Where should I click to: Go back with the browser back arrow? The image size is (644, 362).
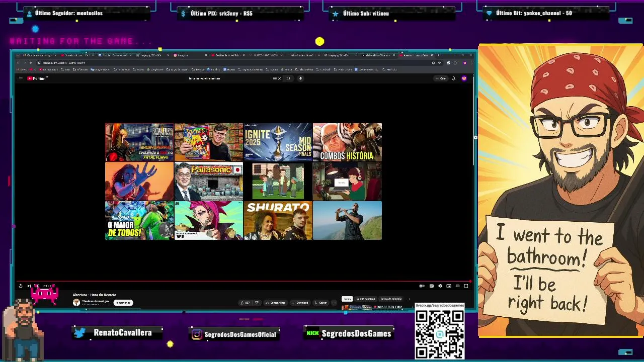(18, 63)
